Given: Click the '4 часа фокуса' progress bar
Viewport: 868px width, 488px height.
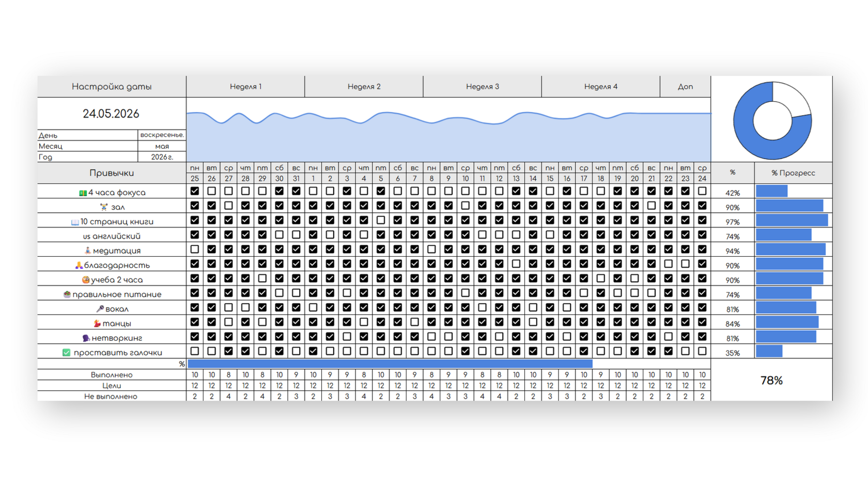Looking at the screenshot, I should point(772,192).
